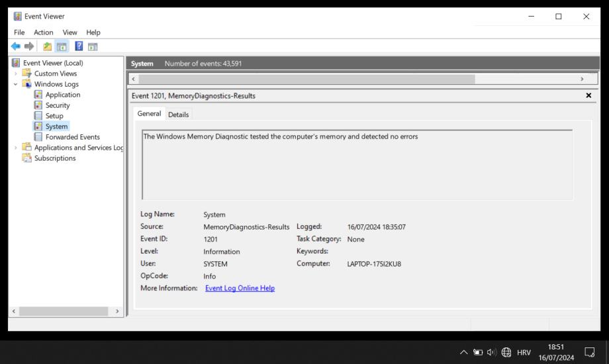Select the Application log in tree
This screenshot has width=609, height=364.
62,95
